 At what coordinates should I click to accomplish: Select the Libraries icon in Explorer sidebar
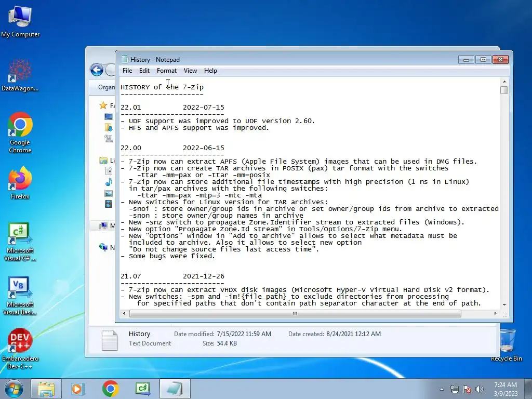[103, 160]
